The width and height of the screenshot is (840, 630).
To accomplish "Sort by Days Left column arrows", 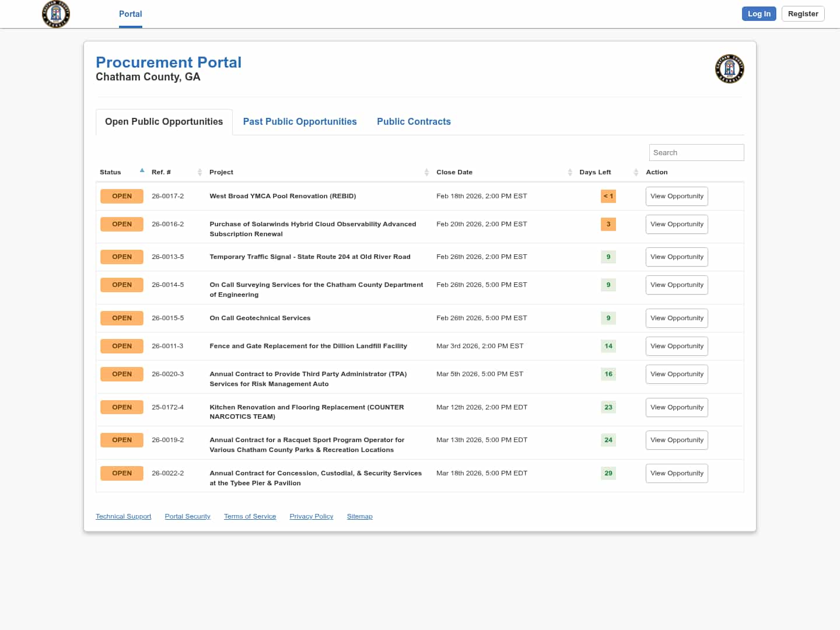I will click(x=636, y=172).
